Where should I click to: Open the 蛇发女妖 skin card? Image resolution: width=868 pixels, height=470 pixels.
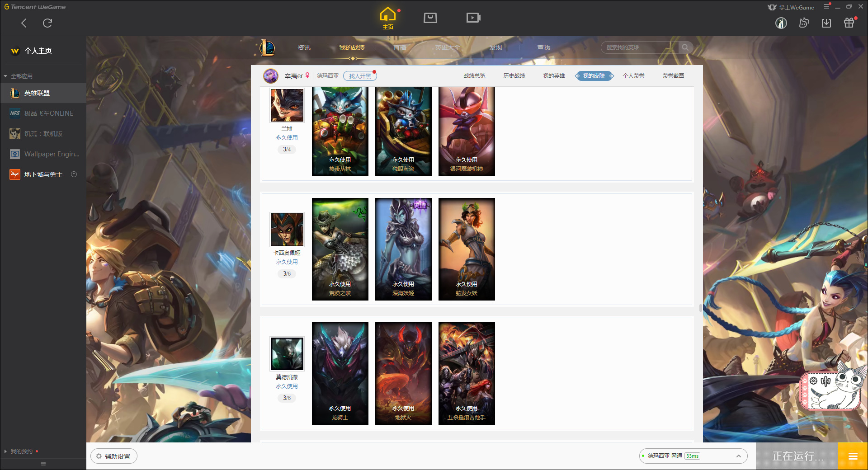[467, 249]
